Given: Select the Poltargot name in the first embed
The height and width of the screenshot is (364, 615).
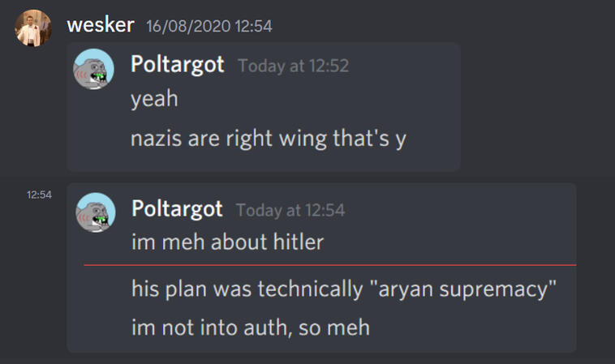Looking at the screenshot, I should pos(178,64).
